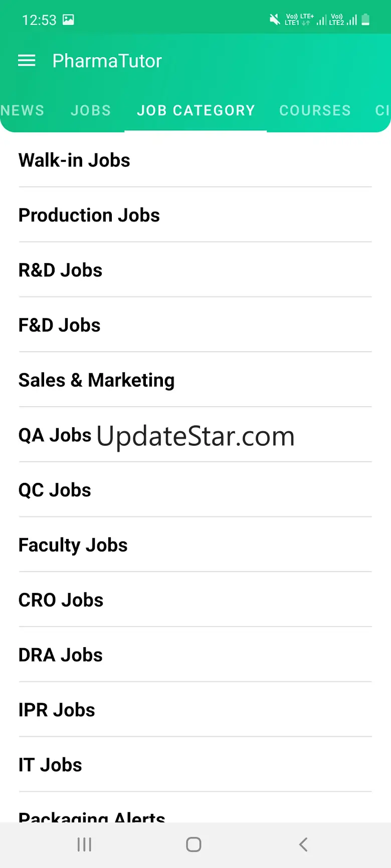Tap the Android recent apps icon
The image size is (391, 868).
click(84, 844)
